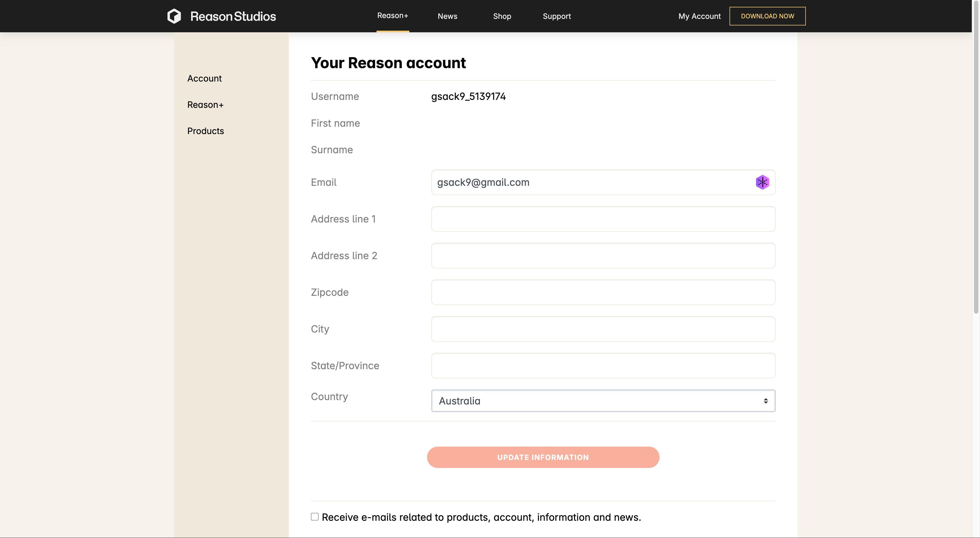Select Products in the sidebar
This screenshot has height=538, width=980.
[205, 131]
